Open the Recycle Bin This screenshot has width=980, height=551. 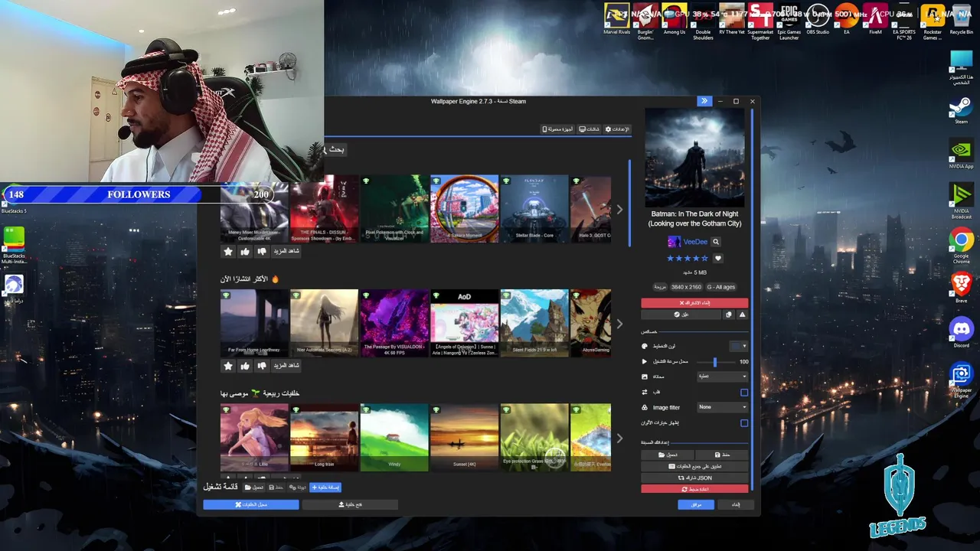click(x=961, y=20)
